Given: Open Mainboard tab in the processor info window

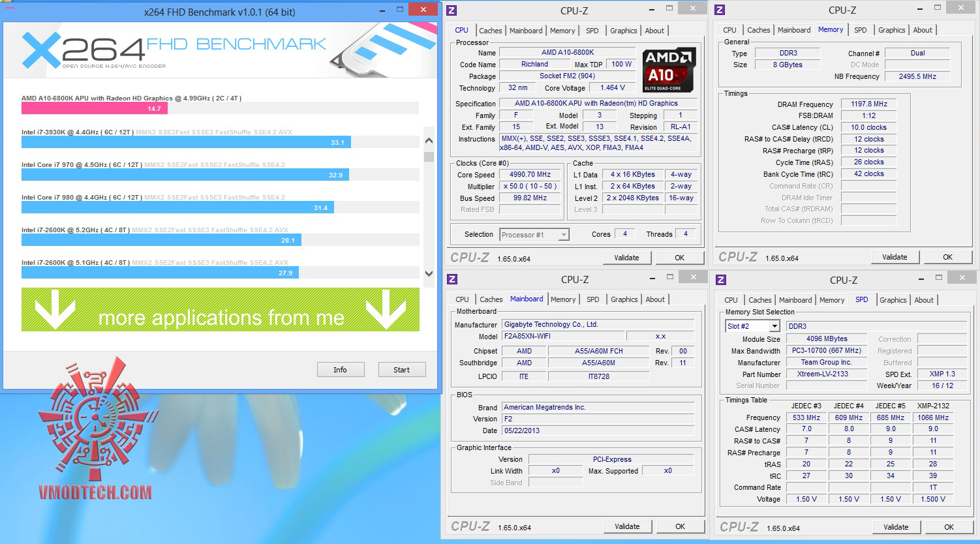Looking at the screenshot, I should [526, 31].
